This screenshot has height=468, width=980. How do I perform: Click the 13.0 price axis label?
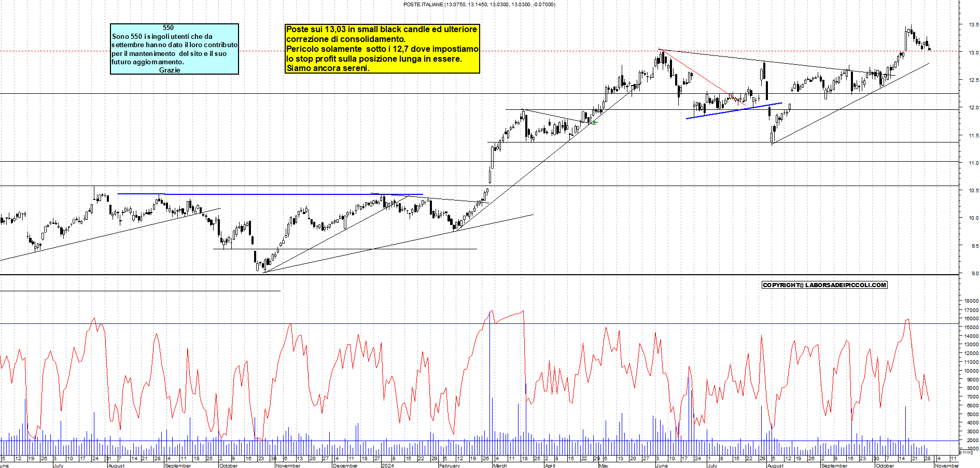point(973,53)
